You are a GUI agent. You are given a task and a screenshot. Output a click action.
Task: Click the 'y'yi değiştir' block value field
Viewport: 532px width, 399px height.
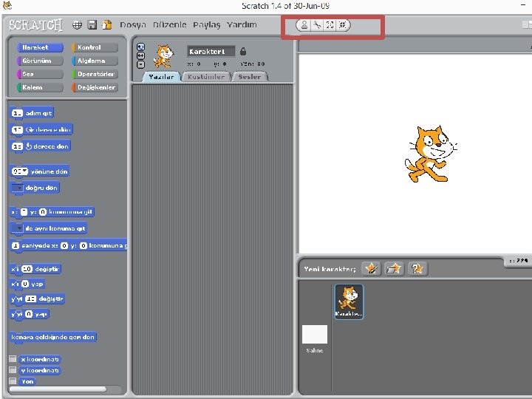(30, 299)
